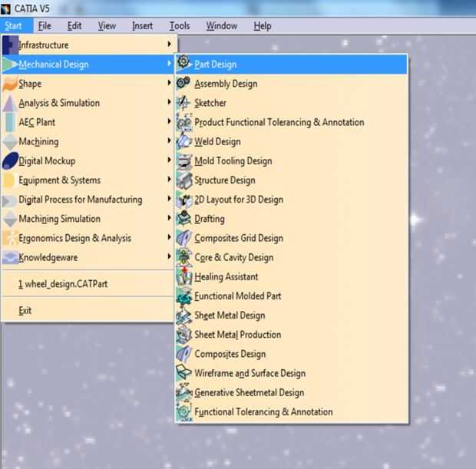The width and height of the screenshot is (476, 469).
Task: Select Weld Design text entry
Action: point(218,142)
